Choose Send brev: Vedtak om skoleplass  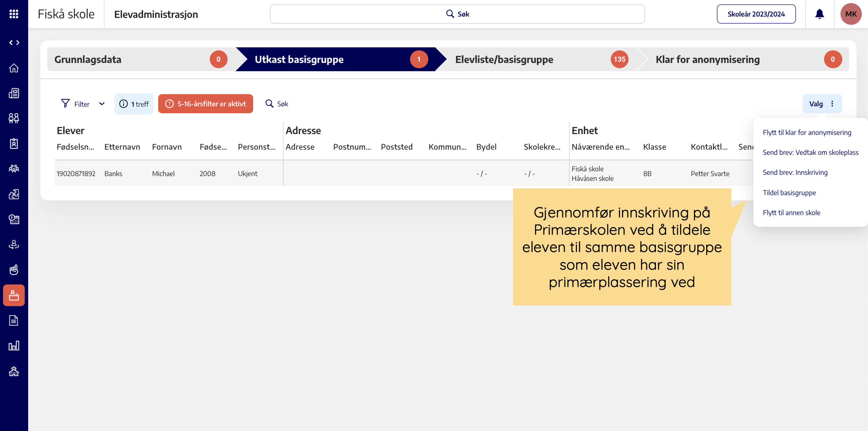pos(811,152)
